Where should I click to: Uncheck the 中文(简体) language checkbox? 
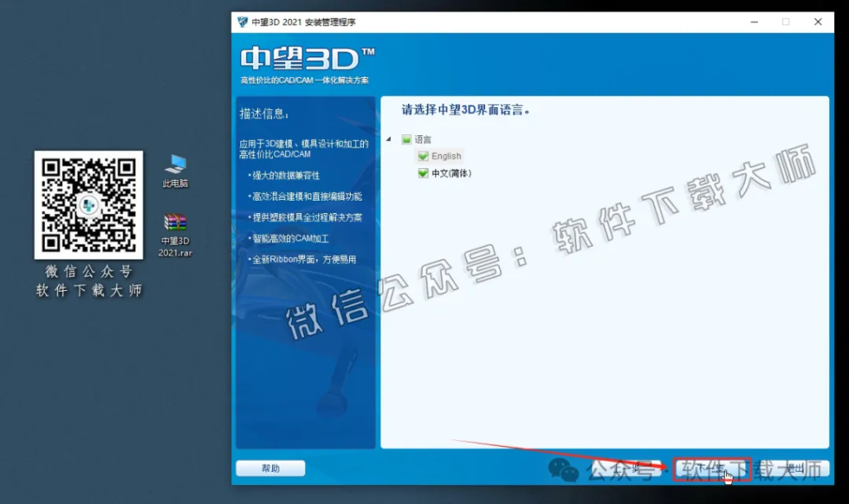(x=424, y=173)
